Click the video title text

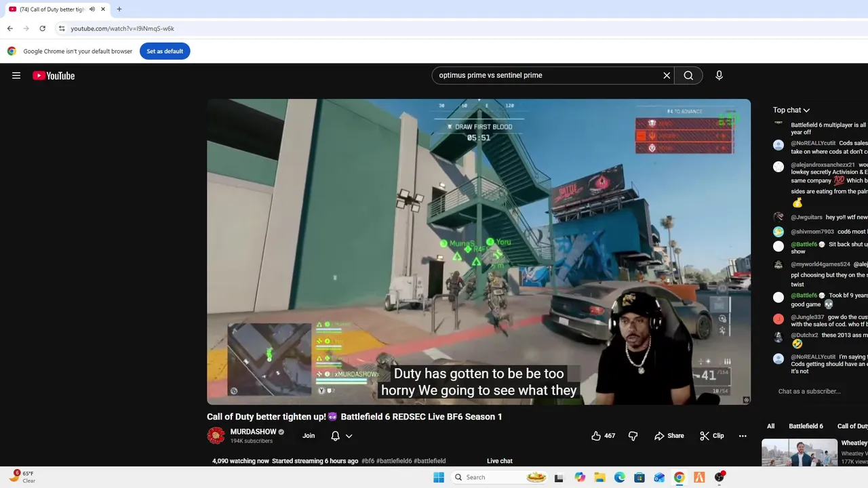click(x=355, y=417)
